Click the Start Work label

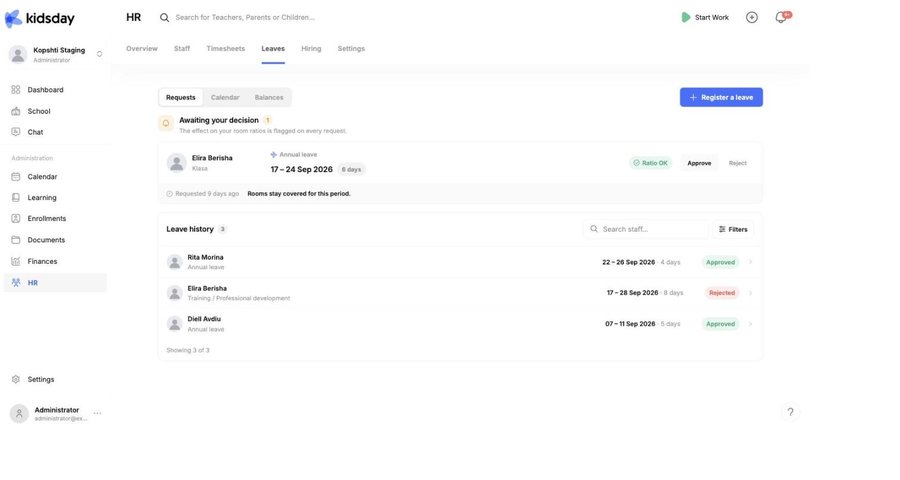coord(712,18)
